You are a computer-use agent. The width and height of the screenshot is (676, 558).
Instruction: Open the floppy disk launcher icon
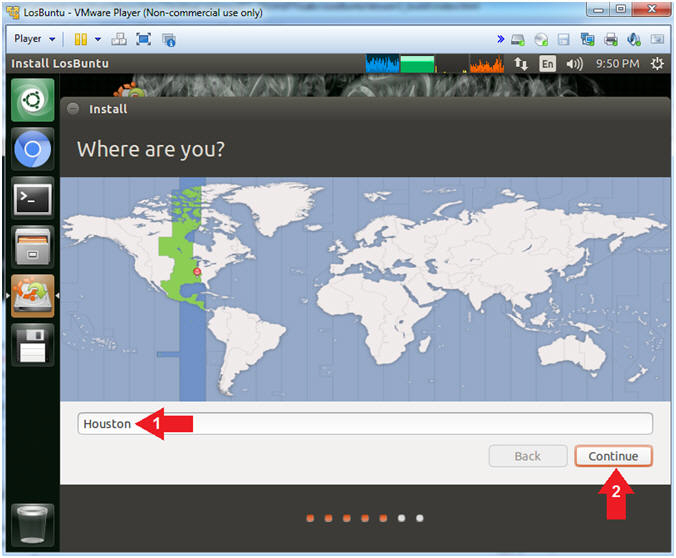click(x=33, y=345)
